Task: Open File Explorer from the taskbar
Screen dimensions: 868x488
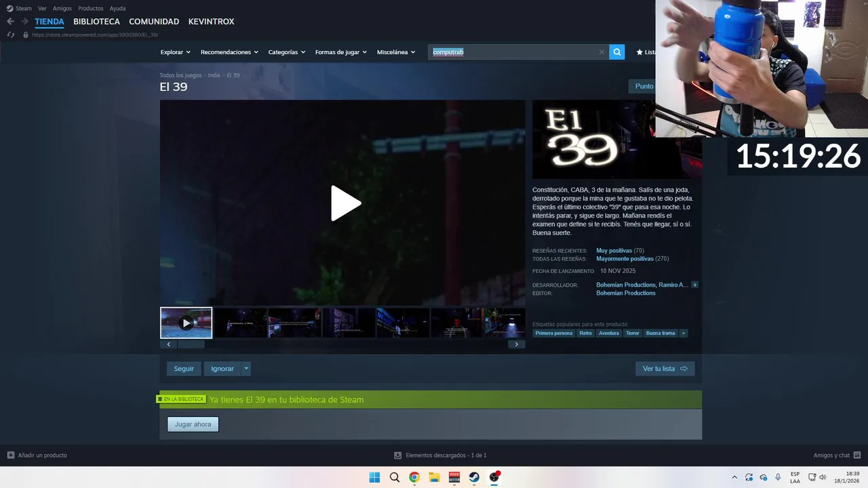Action: [x=434, y=477]
